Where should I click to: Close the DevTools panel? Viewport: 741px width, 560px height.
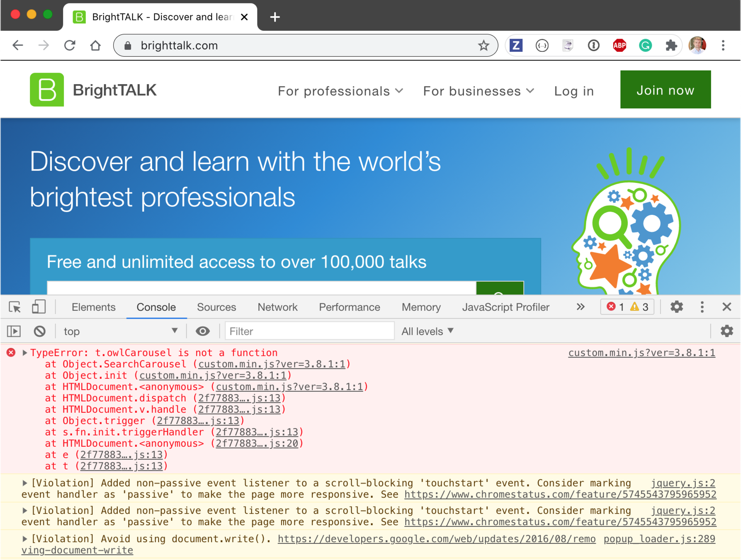pos(726,307)
